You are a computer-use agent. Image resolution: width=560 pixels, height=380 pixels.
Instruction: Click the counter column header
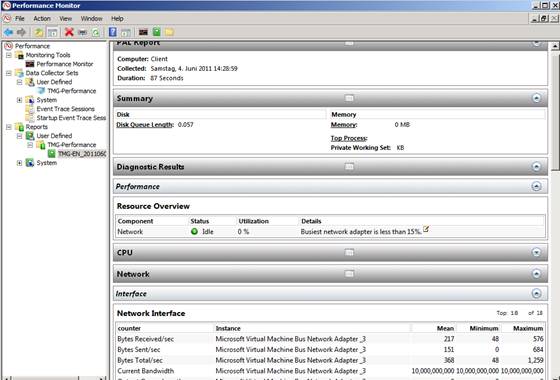129,328
